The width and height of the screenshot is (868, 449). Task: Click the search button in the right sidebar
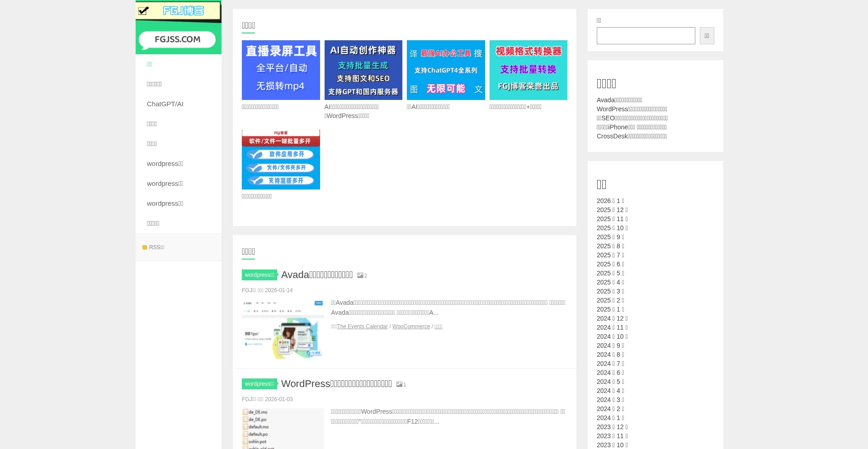(707, 35)
